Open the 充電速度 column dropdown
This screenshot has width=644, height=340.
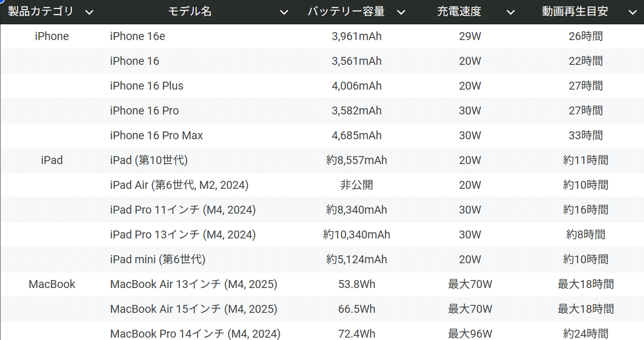pos(510,11)
